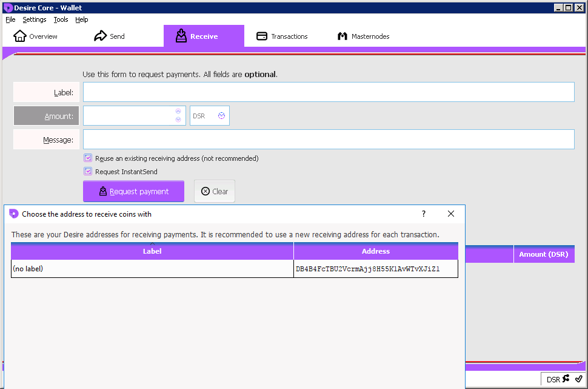Toggle Reuse an existing receiving address checkbox
588x389 pixels.
[88, 158]
